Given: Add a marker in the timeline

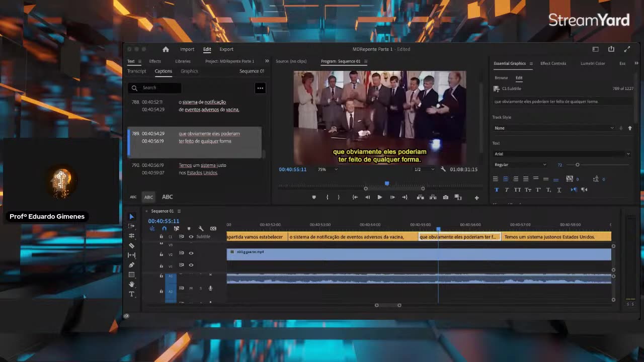Looking at the screenshot, I should coord(189,229).
